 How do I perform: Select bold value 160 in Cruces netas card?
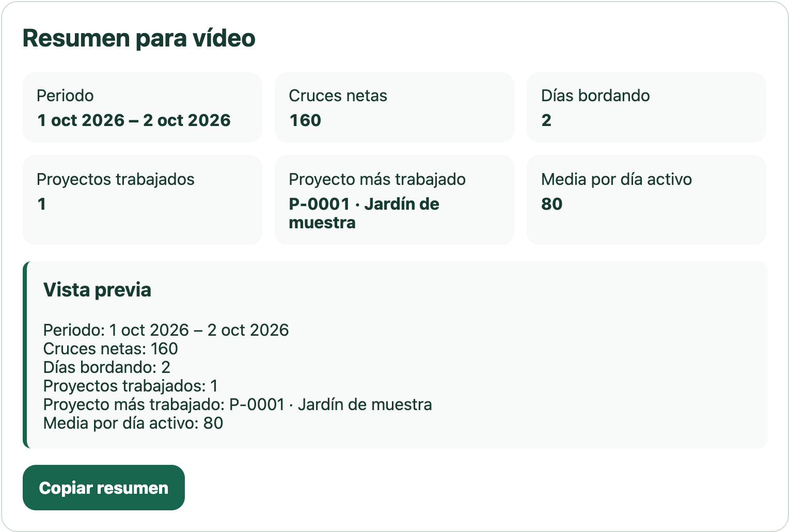click(305, 120)
